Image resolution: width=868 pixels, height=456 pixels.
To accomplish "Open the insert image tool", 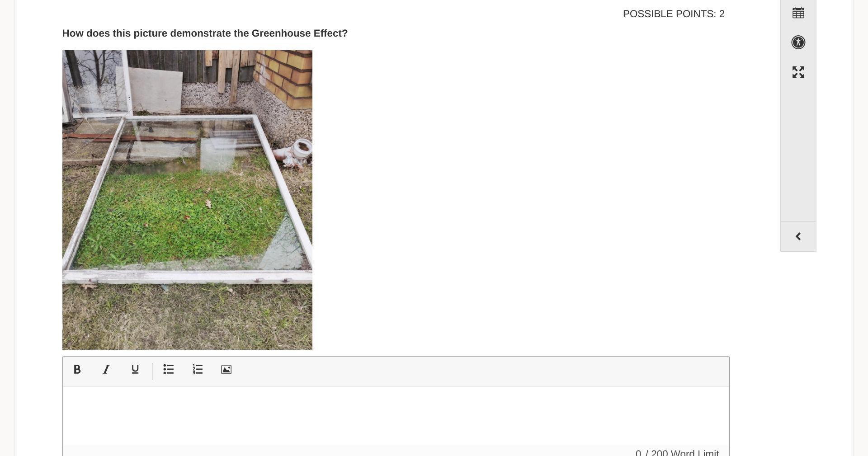I will tap(226, 370).
